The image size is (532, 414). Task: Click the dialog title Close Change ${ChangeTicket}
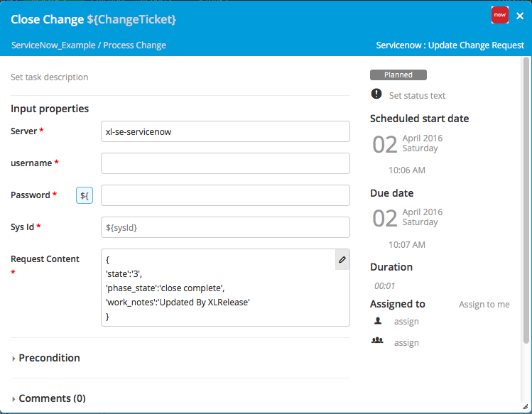coord(93,19)
